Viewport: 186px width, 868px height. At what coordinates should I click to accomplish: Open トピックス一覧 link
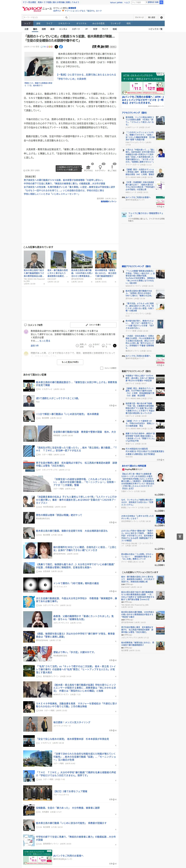coord(155,29)
